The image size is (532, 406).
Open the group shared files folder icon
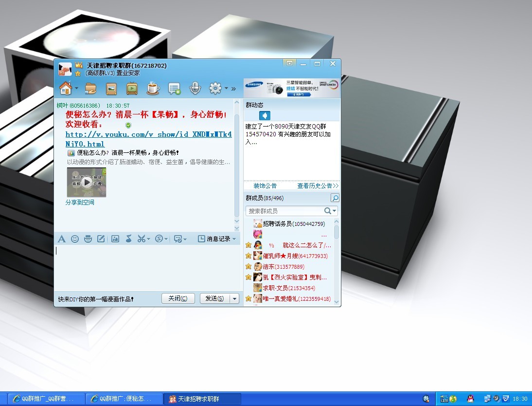tap(90, 89)
